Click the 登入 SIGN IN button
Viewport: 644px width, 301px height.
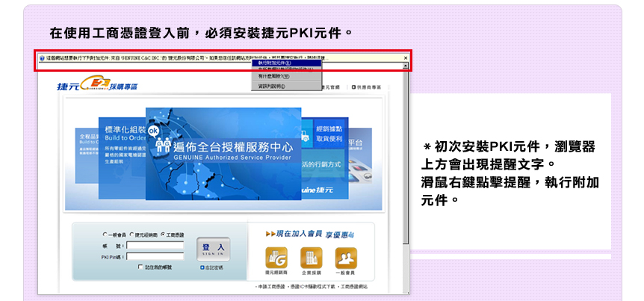click(x=213, y=249)
